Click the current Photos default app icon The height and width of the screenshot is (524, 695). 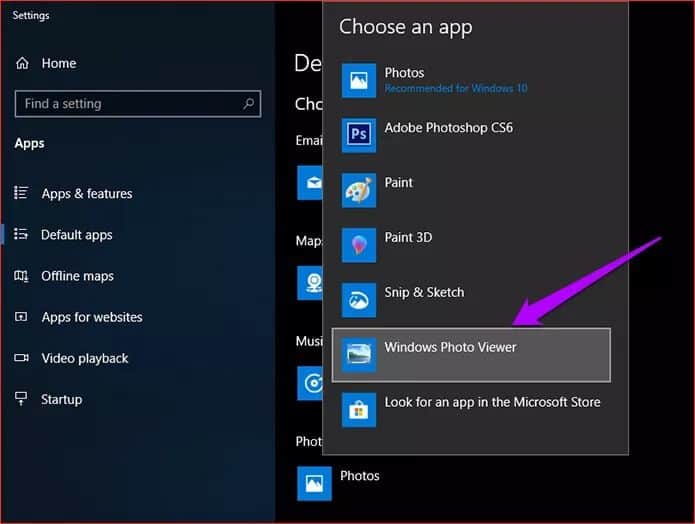(314, 483)
